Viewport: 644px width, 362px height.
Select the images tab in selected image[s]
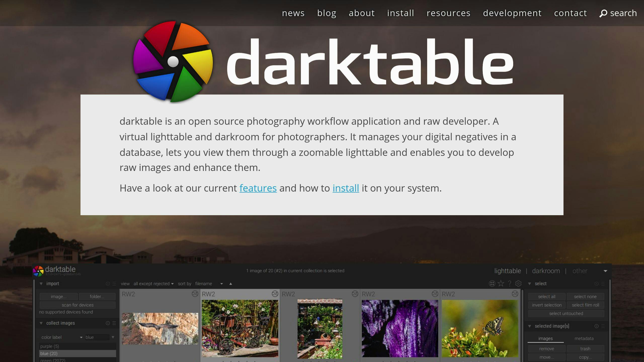pos(545,339)
